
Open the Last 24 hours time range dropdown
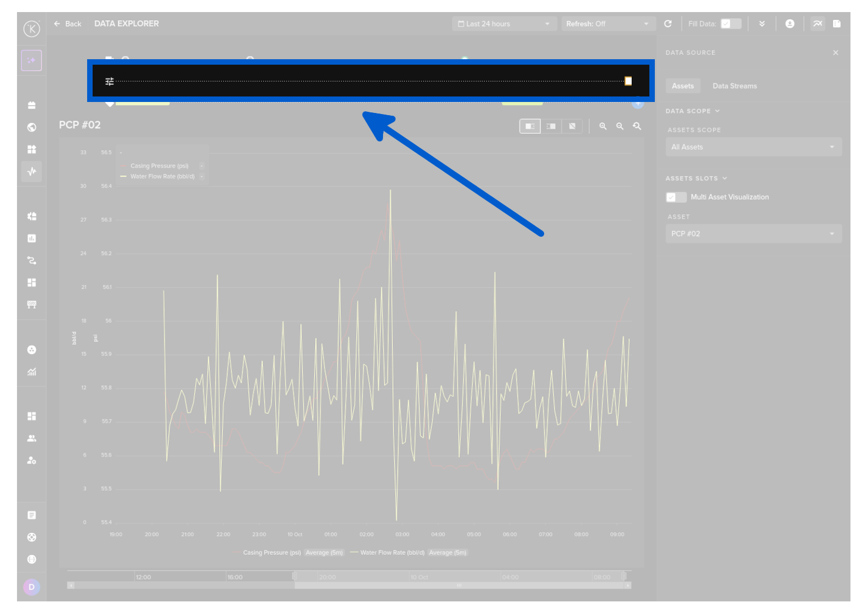pyautogui.click(x=504, y=24)
